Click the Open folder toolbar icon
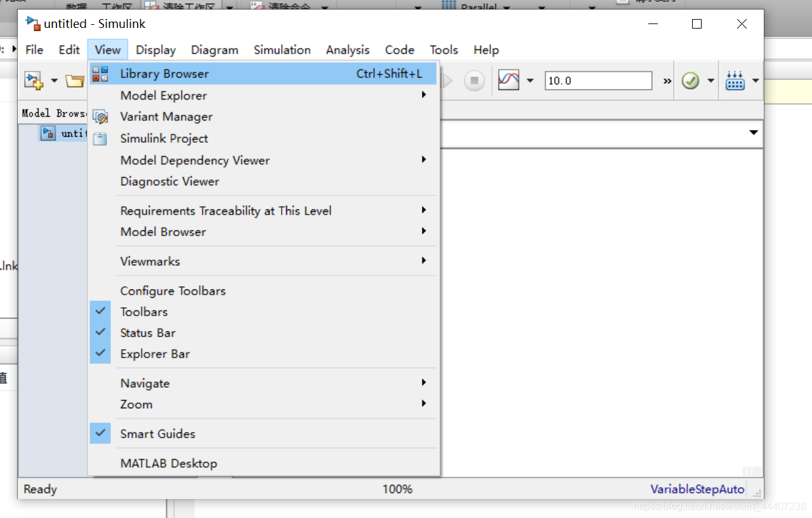 tap(75, 81)
